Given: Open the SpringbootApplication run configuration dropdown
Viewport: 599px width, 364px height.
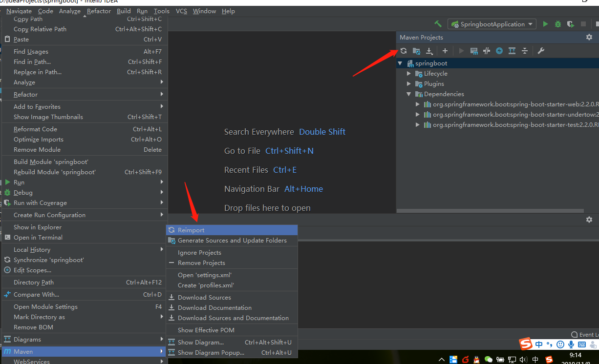Looking at the screenshot, I should (x=492, y=24).
